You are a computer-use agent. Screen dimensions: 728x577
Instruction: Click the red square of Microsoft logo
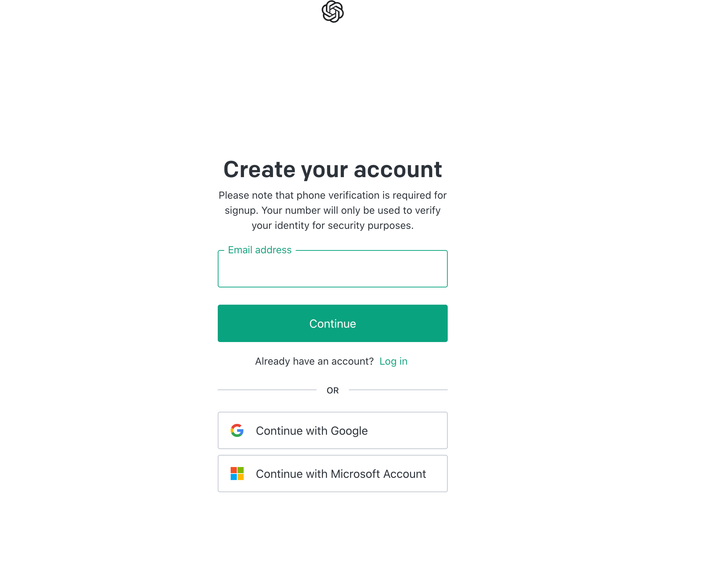point(234,470)
